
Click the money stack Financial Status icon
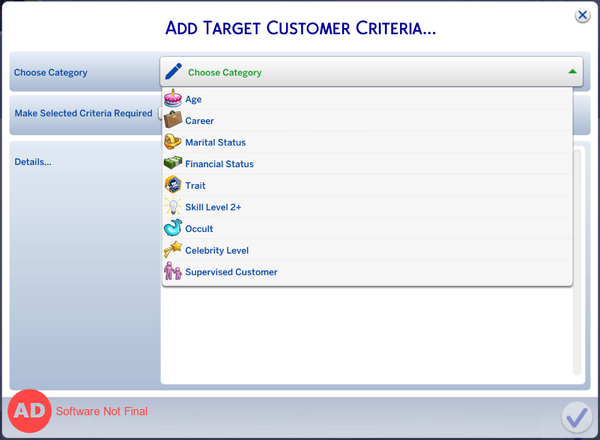(x=173, y=164)
